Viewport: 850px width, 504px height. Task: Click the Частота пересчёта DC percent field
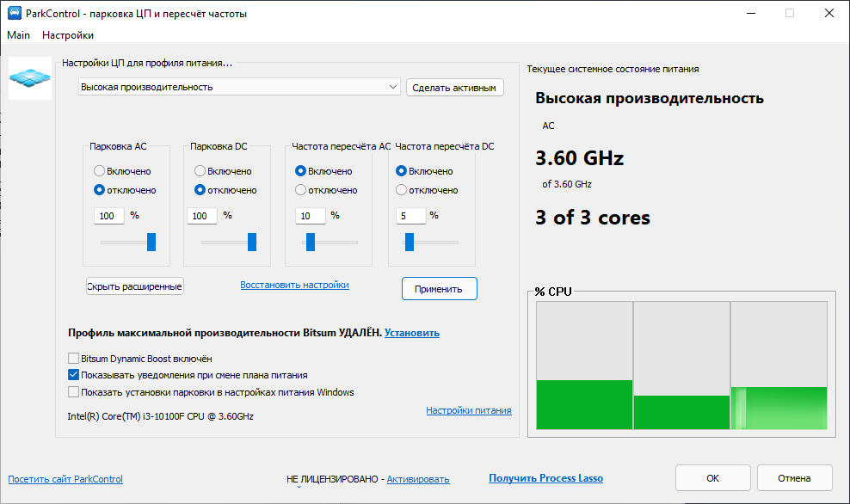(x=410, y=216)
